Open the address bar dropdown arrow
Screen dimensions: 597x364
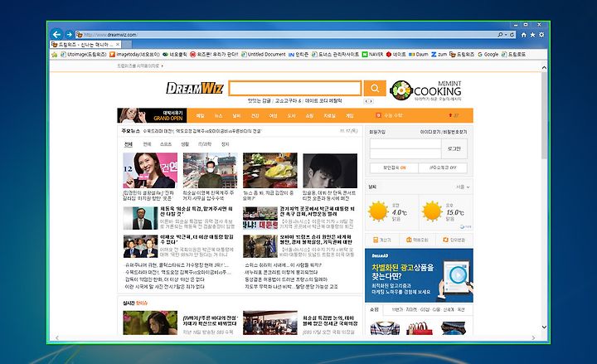(506, 35)
